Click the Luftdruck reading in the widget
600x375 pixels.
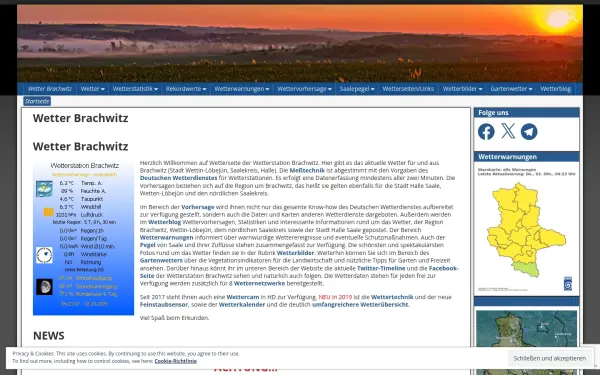coord(79,215)
